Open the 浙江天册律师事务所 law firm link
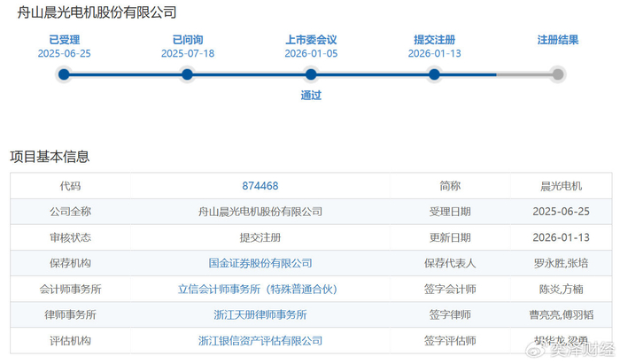The width and height of the screenshot is (620, 364). click(x=260, y=315)
